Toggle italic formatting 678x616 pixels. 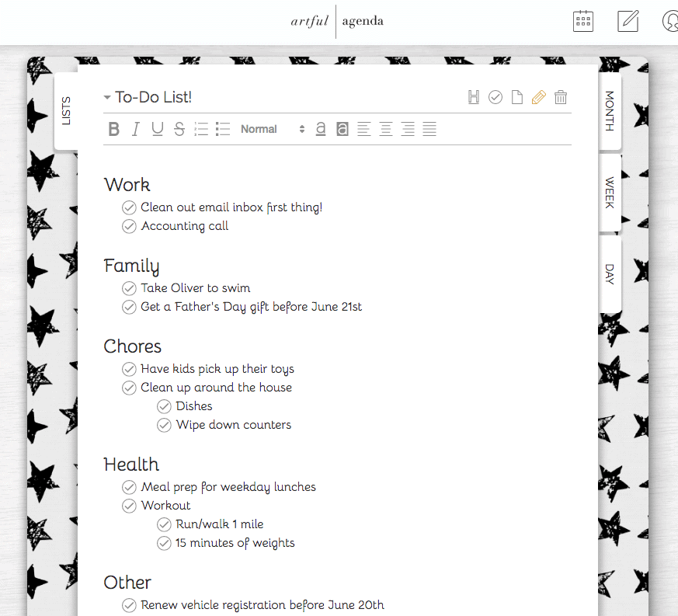135,129
